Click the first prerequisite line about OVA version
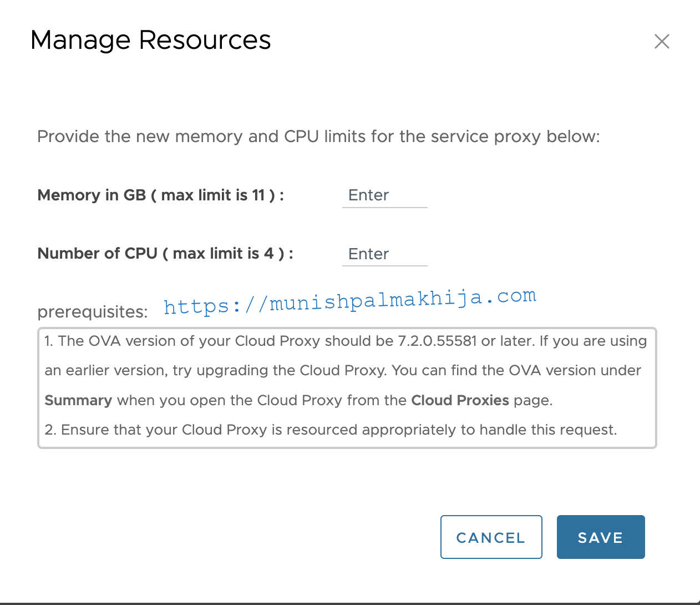 346,341
